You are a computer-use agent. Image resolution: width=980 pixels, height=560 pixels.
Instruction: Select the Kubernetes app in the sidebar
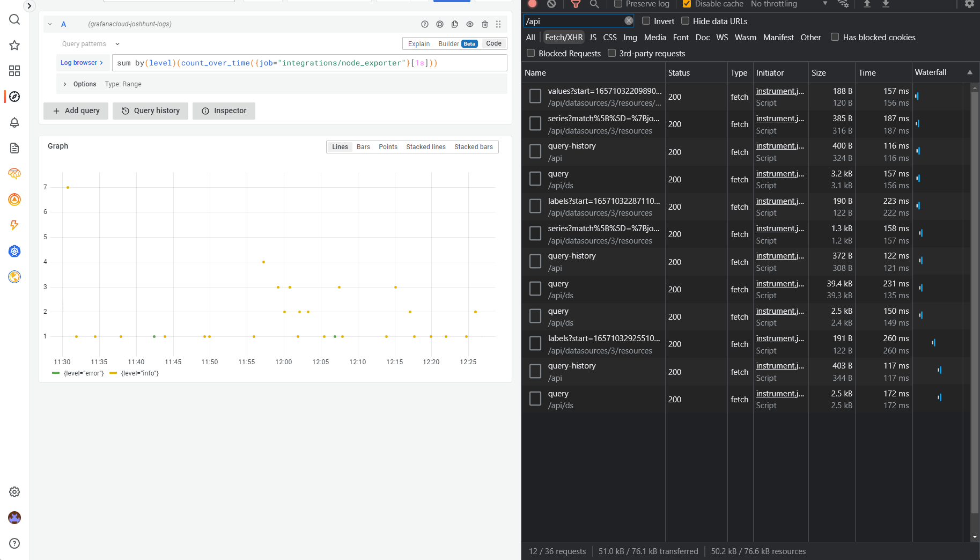tap(14, 251)
